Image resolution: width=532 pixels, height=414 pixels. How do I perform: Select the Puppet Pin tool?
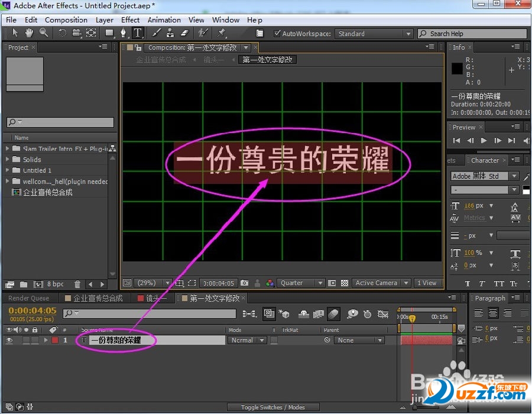[x=222, y=33]
